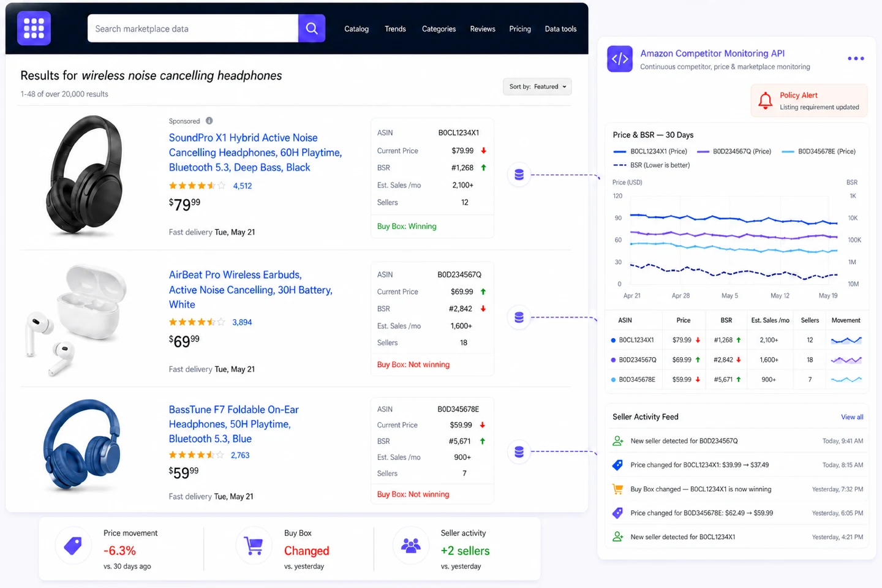Select table row B0D234567Q
The image size is (882, 588).
[x=737, y=360]
